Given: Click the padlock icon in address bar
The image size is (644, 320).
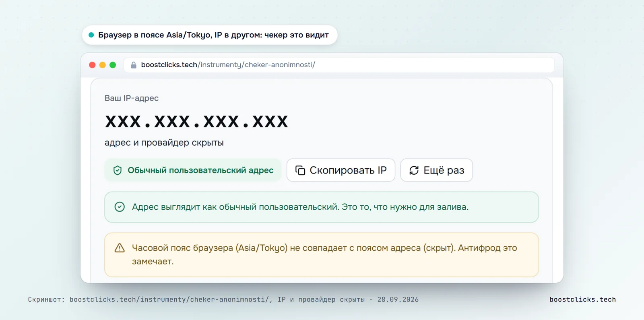Looking at the screenshot, I should pyautogui.click(x=134, y=65).
